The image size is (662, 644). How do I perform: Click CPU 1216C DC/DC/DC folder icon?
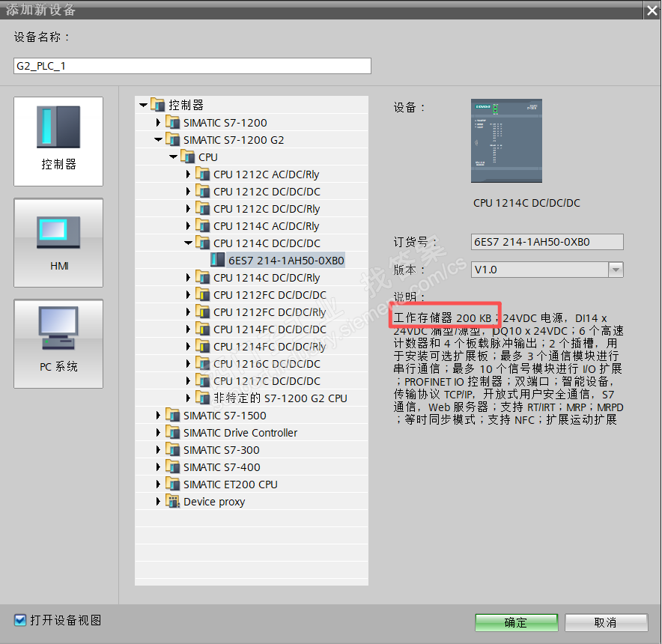click(x=203, y=363)
